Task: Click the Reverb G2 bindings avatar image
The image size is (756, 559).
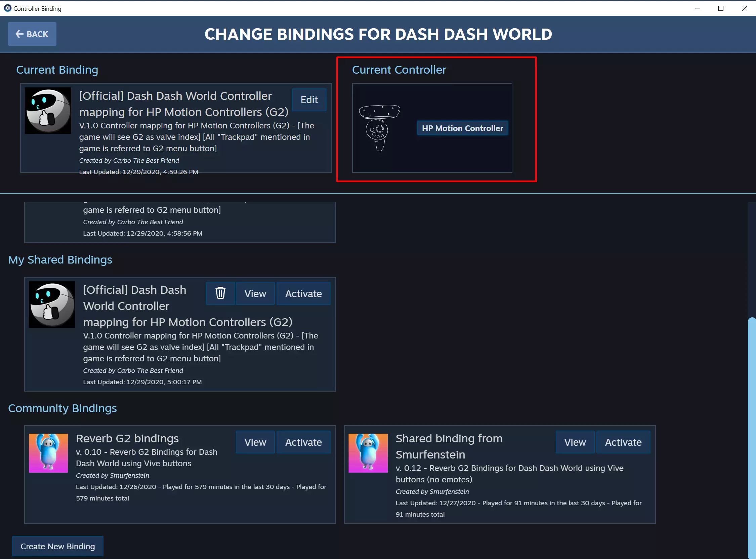Action: point(48,453)
